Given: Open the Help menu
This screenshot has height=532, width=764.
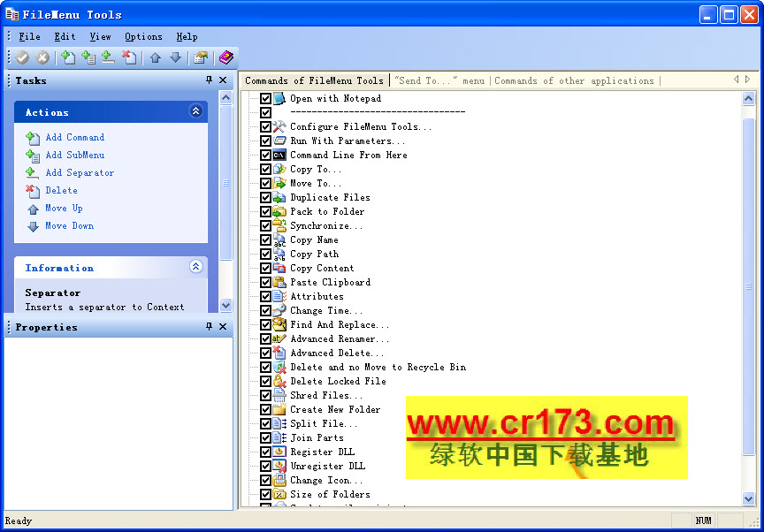Looking at the screenshot, I should point(187,37).
